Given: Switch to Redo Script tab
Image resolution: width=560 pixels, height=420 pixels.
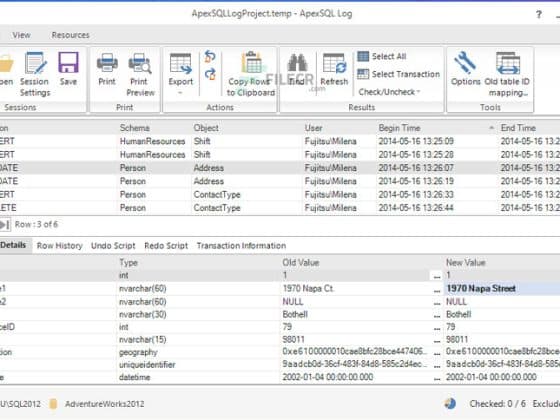Looking at the screenshot, I should coord(166,246).
